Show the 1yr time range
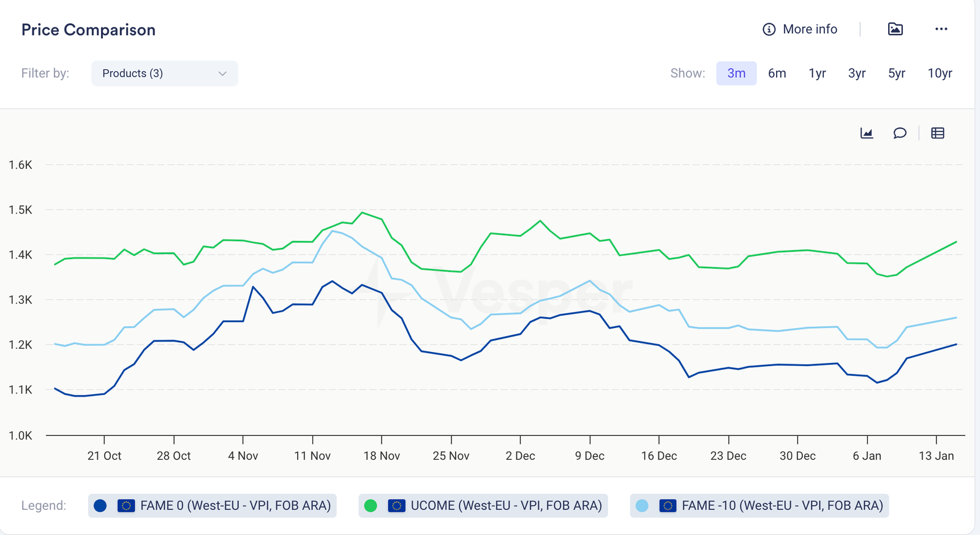Image resolution: width=980 pixels, height=535 pixels. 817,73
